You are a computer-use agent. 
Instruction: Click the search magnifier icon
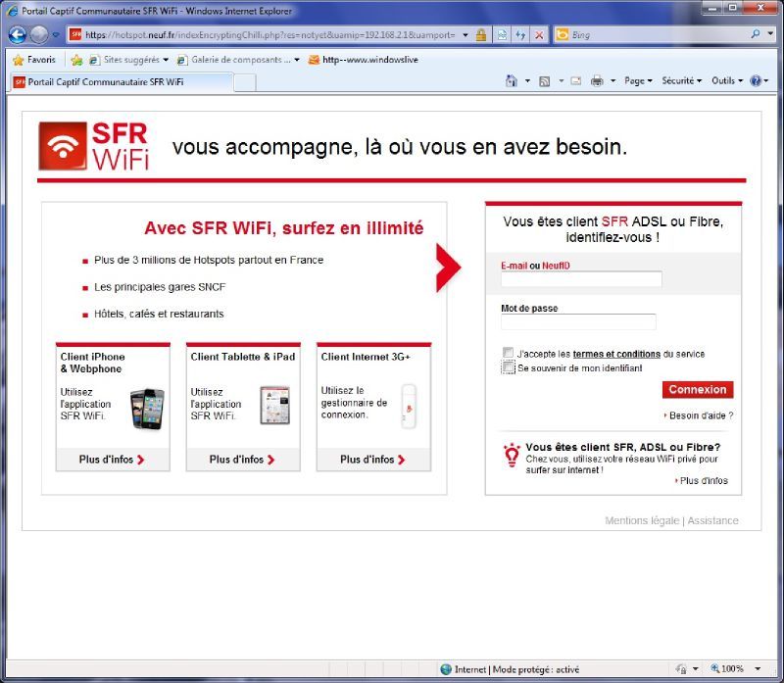[755, 34]
